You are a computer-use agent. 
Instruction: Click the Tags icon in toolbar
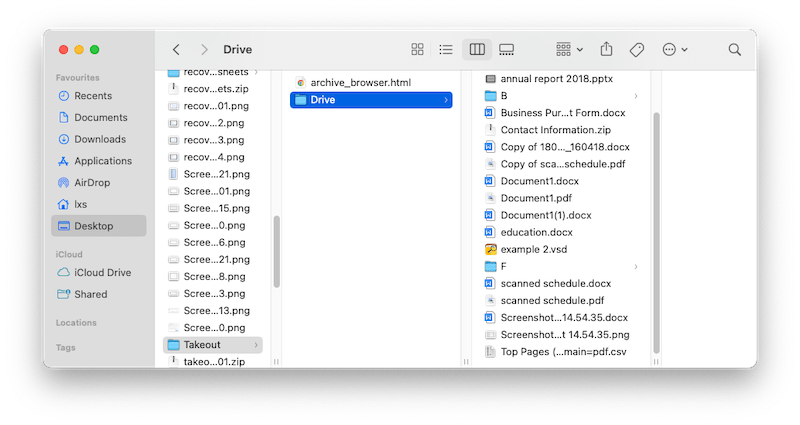pos(636,49)
